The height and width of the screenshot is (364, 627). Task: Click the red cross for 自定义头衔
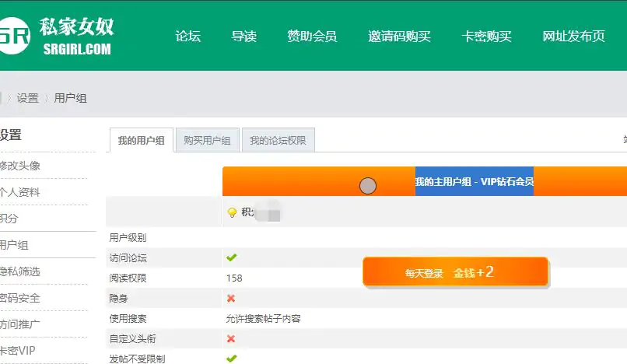coord(231,338)
